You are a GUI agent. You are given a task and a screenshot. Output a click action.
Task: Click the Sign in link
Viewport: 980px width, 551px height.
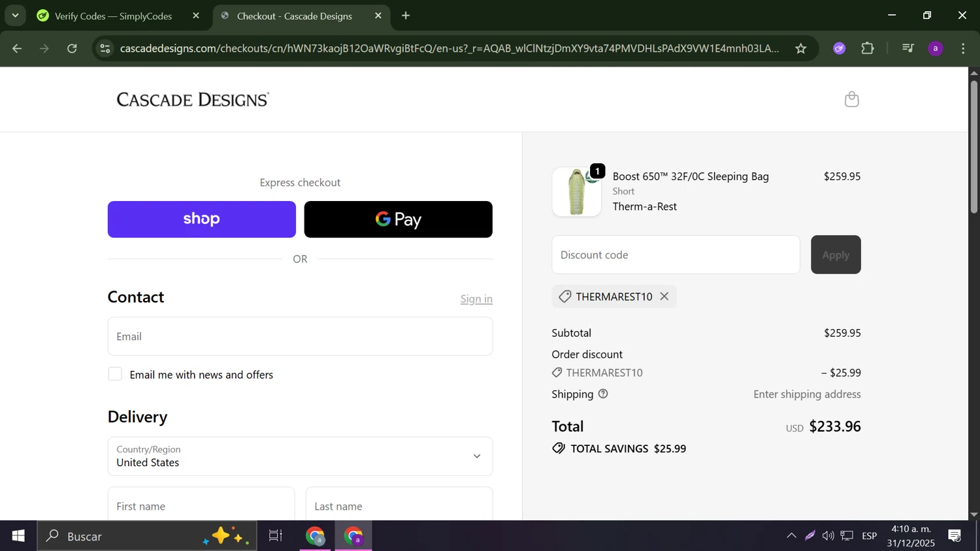476,299
